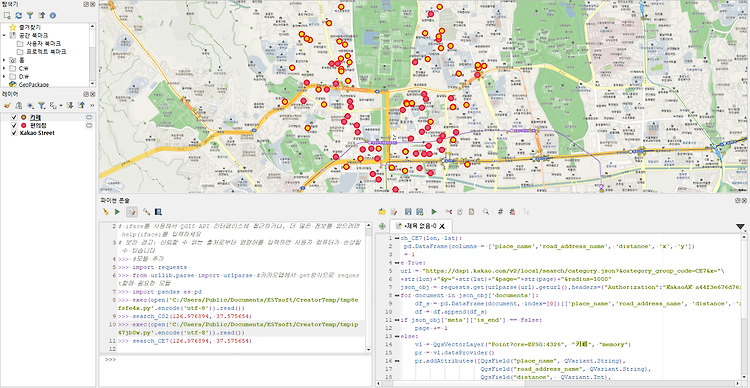Expand D: drive in browser

coord(4,76)
